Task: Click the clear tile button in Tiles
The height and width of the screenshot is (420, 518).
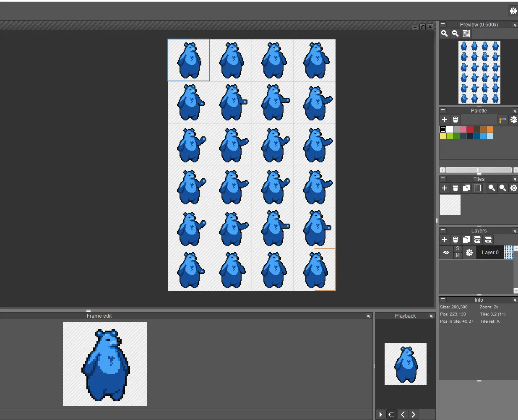Action: [477, 188]
